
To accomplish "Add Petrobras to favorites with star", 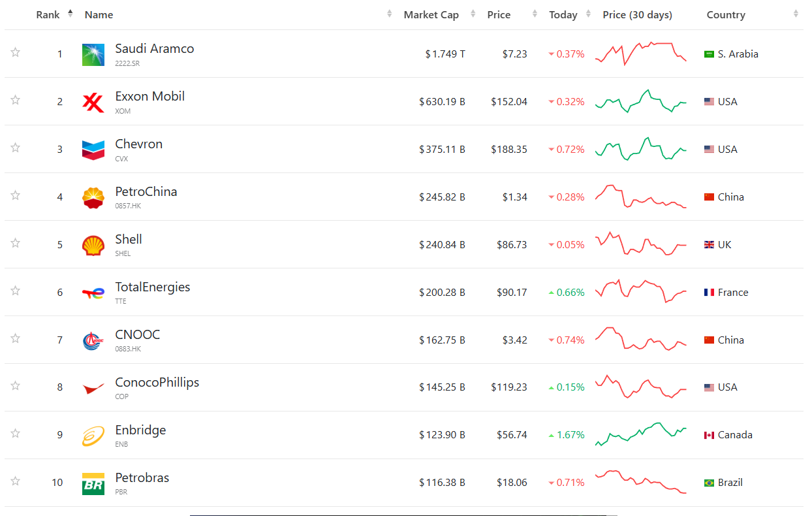I will 16,481.
